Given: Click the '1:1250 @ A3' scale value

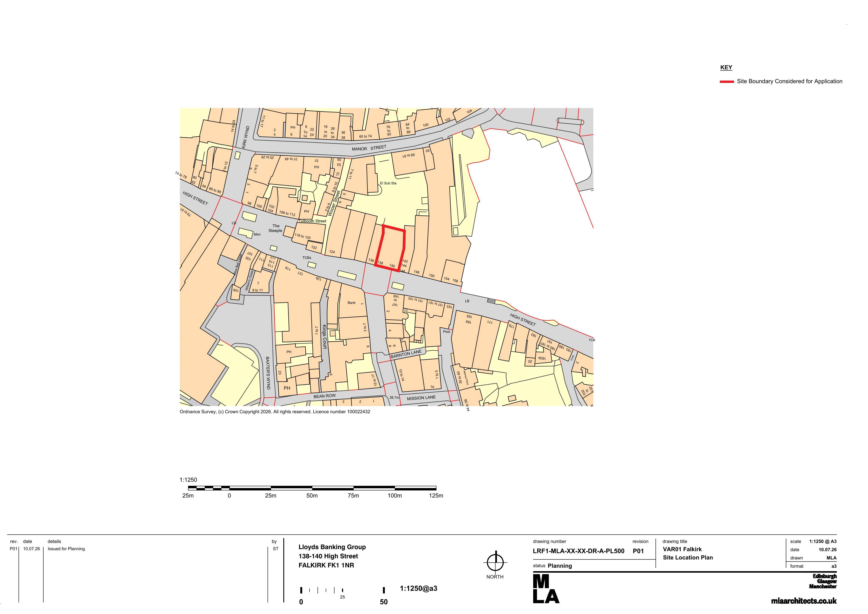Looking at the screenshot, I should pyautogui.click(x=823, y=541).
